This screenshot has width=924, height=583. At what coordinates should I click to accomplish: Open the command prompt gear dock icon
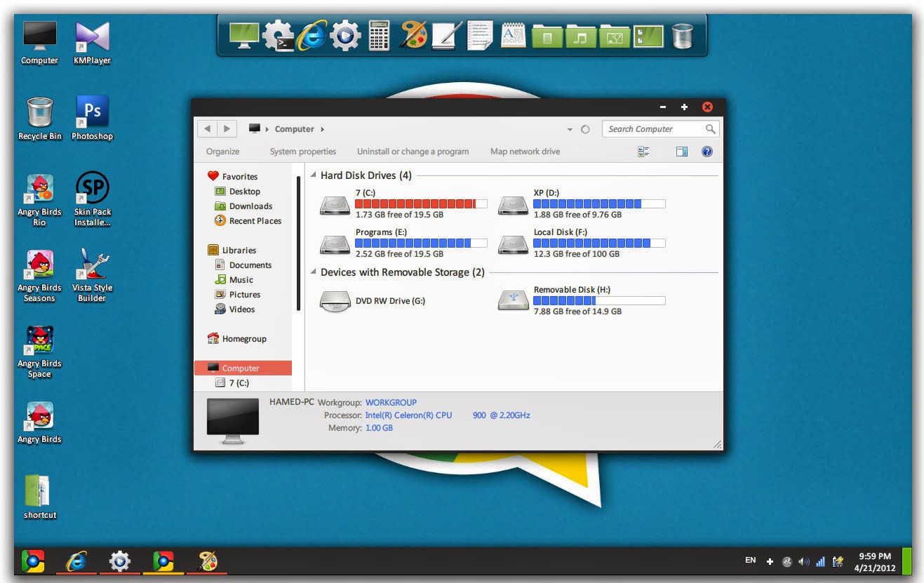click(278, 35)
